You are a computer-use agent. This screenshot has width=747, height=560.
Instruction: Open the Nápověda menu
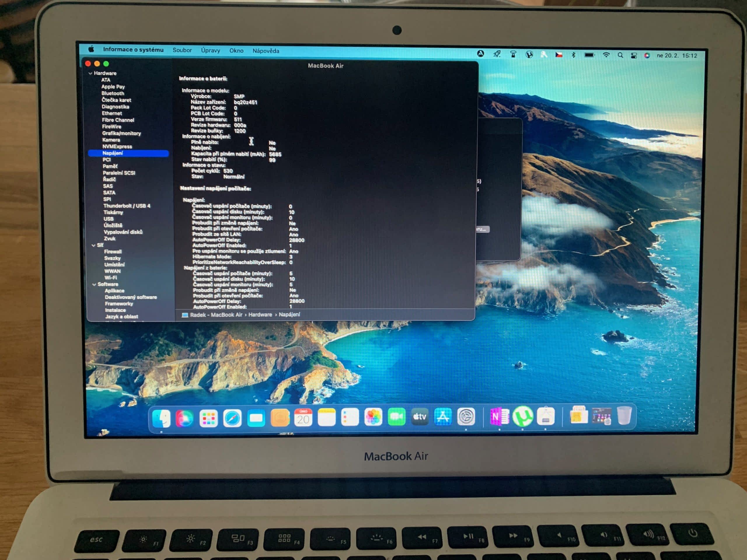click(x=266, y=51)
